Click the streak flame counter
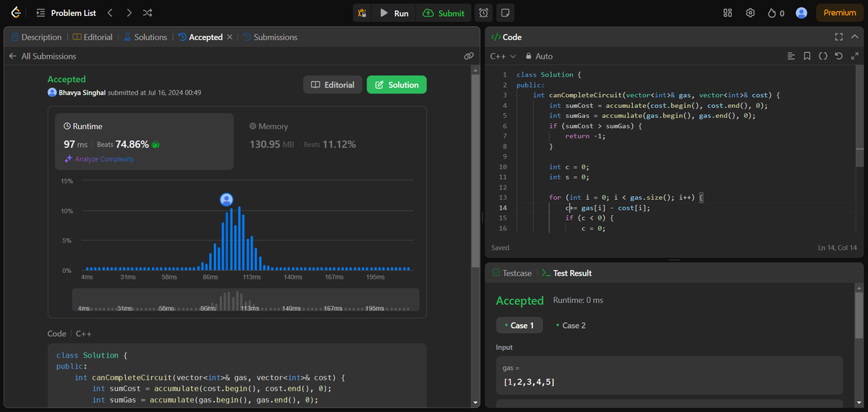This screenshot has height=412, width=868. coord(776,13)
